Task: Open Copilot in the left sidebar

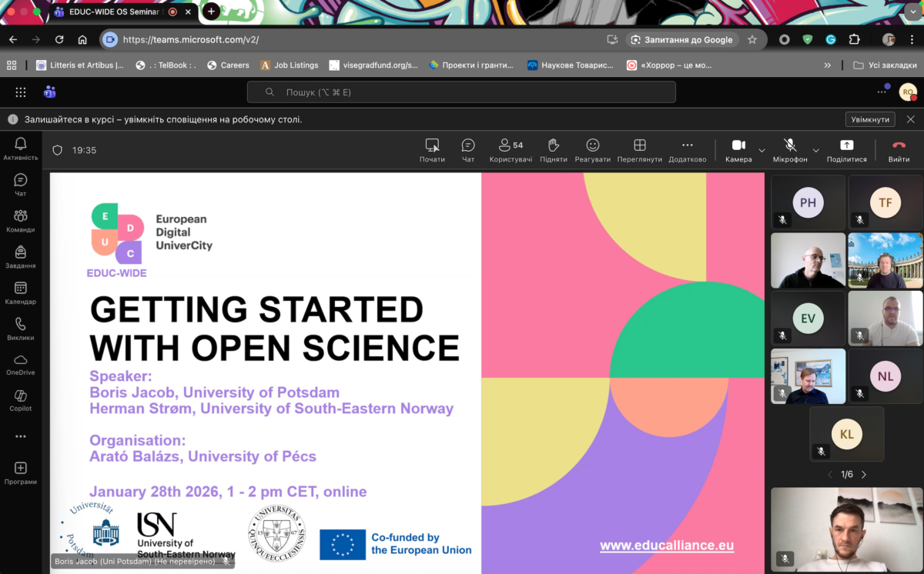Action: (x=21, y=400)
